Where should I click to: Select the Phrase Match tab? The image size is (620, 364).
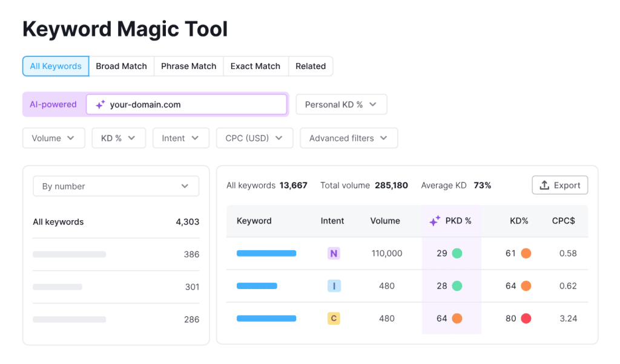coord(188,67)
